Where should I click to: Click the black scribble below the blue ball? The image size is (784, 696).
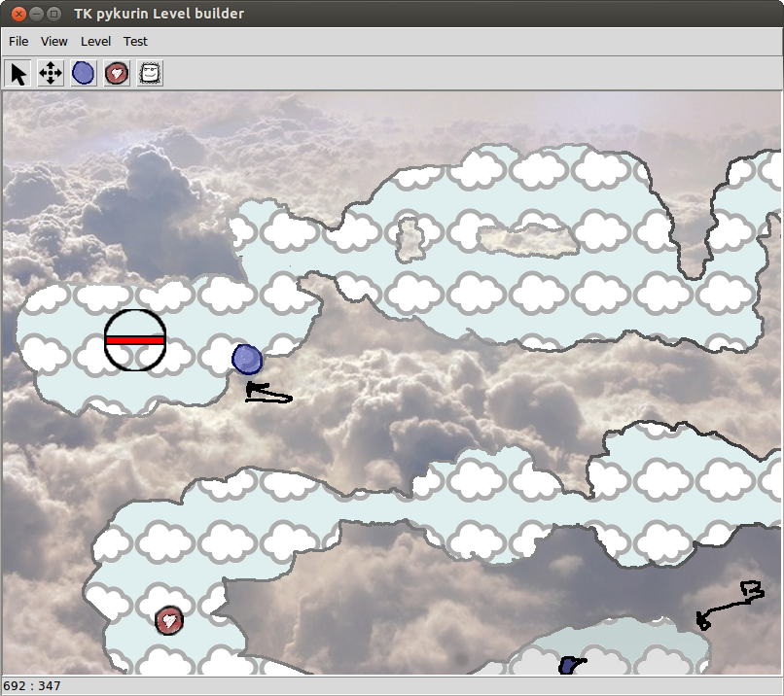[267, 394]
